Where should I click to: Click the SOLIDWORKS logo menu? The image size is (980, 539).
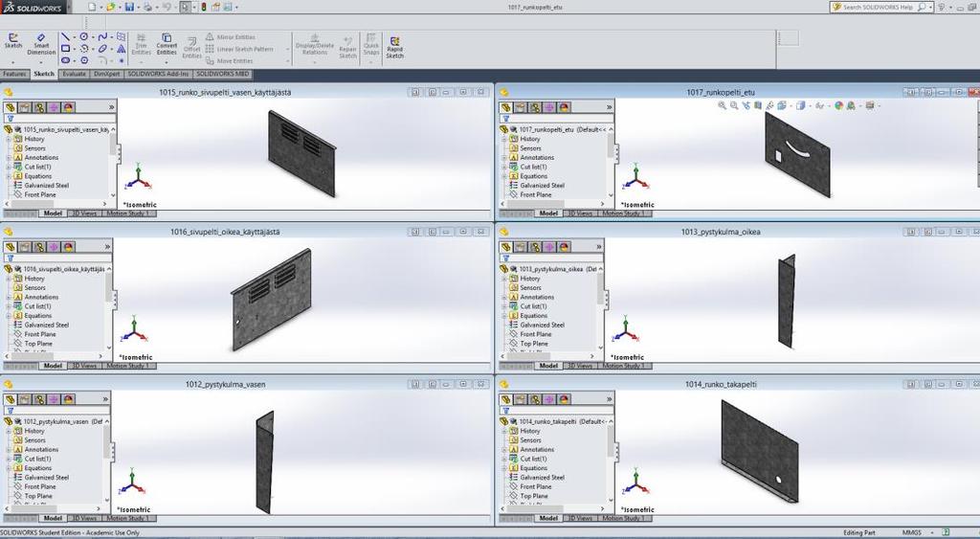point(32,7)
